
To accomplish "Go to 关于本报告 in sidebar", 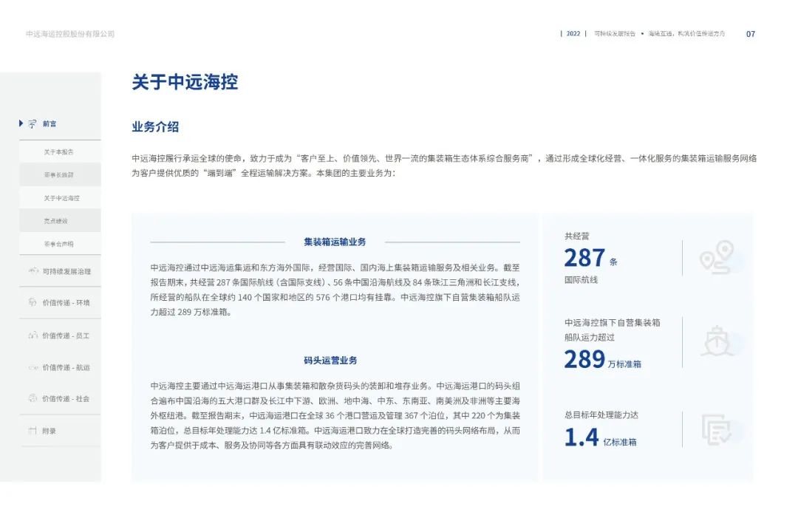I will tap(58, 151).
